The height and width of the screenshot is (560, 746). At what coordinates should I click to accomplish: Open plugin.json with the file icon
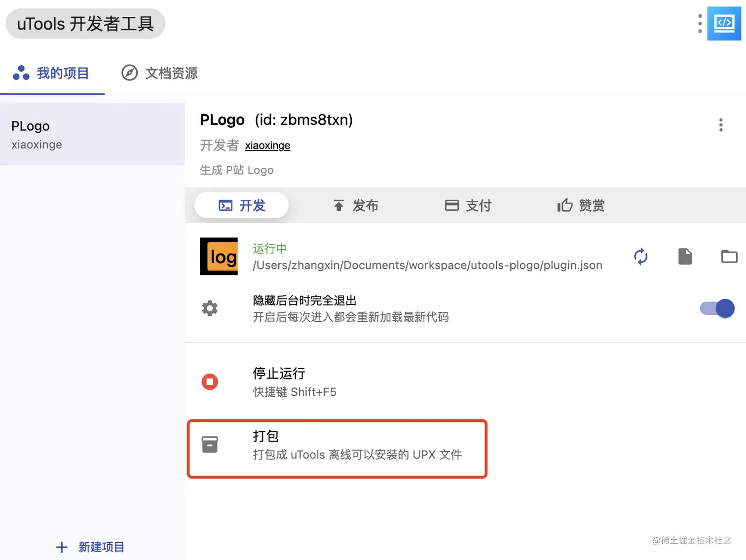(x=685, y=257)
